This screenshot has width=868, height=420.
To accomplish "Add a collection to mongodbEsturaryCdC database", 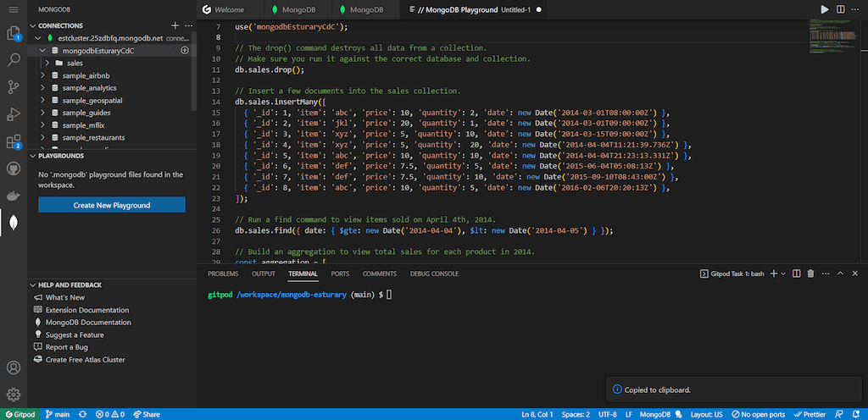I will coord(185,50).
